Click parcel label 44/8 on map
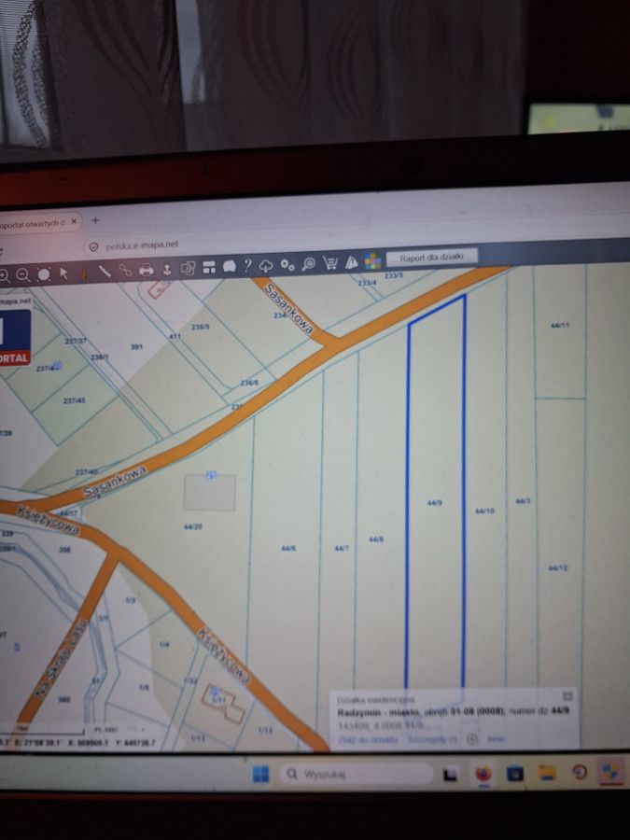 coord(376,539)
